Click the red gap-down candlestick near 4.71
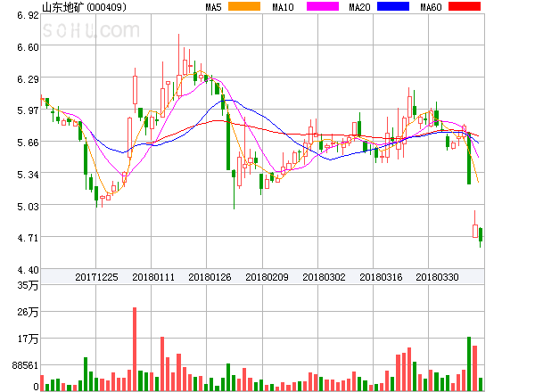 coord(475,231)
